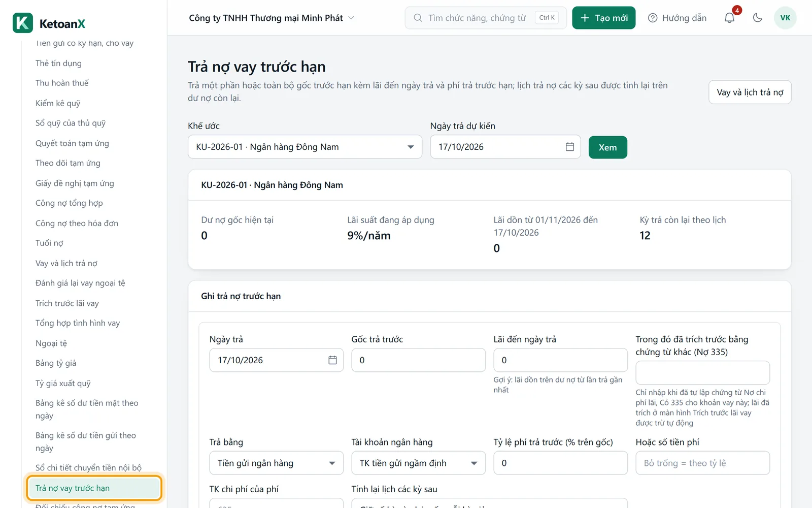This screenshot has width=812, height=508.
Task: Click the Hướng dẫn help icon
Action: pos(653,18)
